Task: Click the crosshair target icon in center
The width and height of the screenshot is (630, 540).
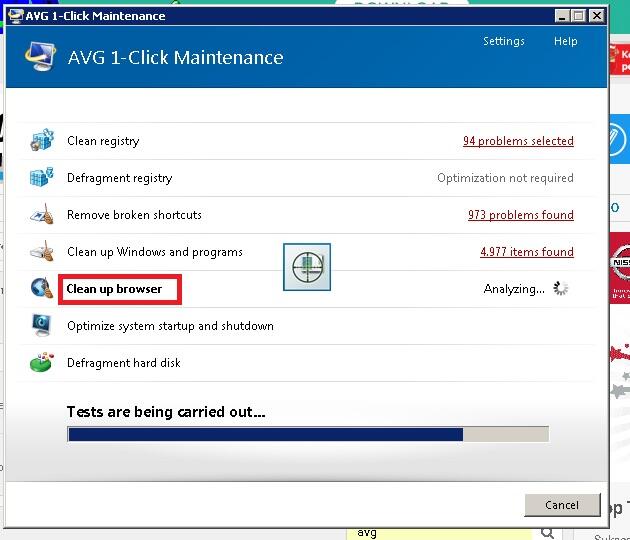Action: (307, 267)
